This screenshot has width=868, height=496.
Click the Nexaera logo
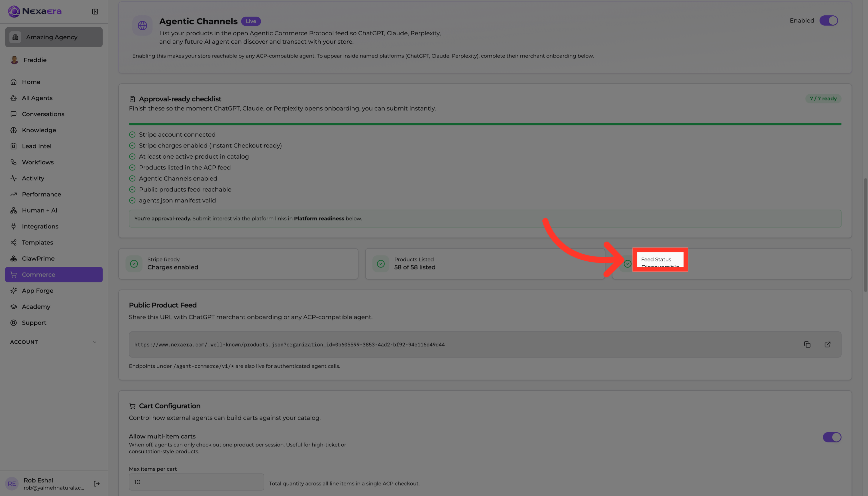[35, 11]
